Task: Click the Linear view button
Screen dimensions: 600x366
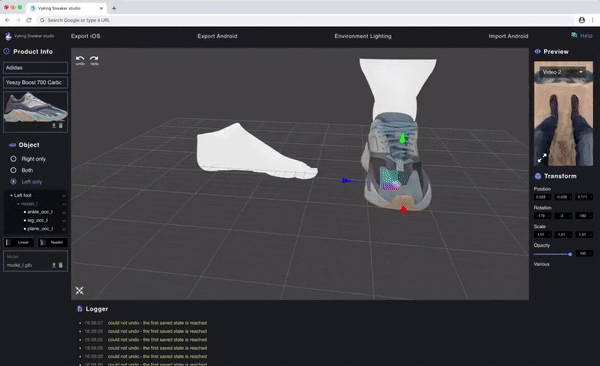Action: point(18,242)
